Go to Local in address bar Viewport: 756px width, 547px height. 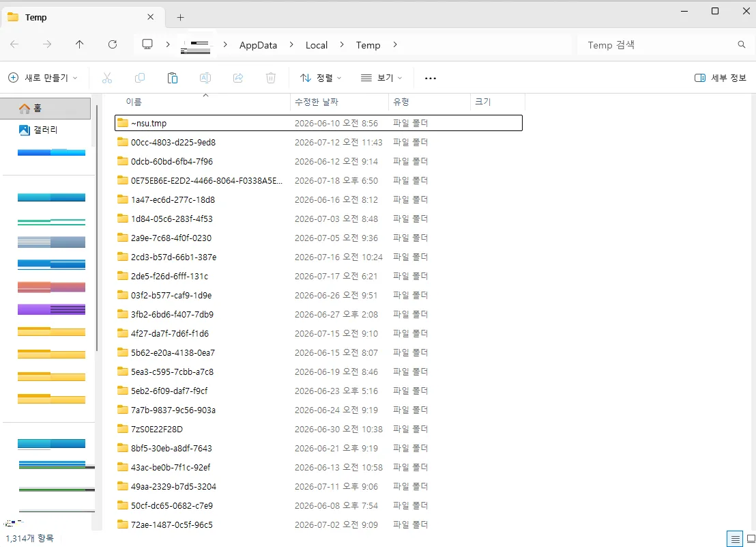(x=317, y=45)
